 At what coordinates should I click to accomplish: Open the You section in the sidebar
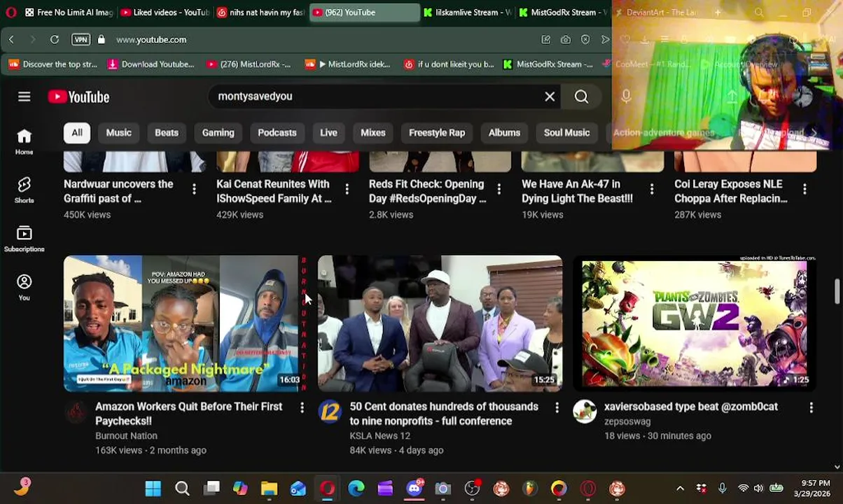pyautogui.click(x=25, y=287)
